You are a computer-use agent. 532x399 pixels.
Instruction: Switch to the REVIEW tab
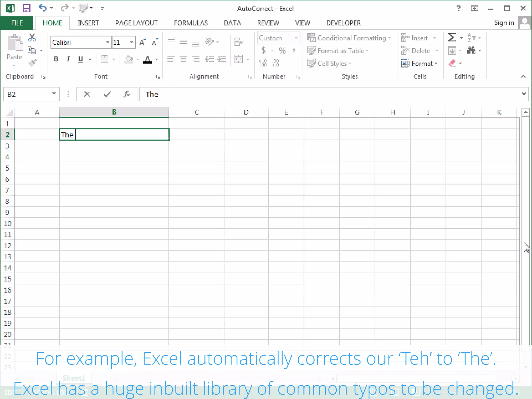268,23
